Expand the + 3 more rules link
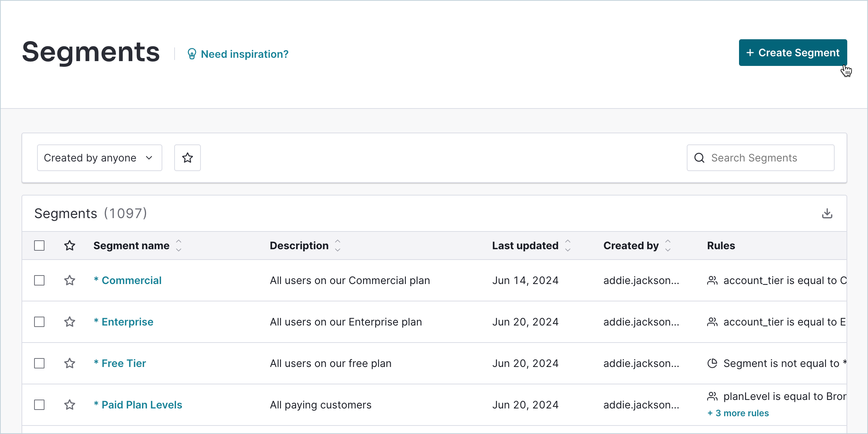This screenshot has width=868, height=434. pyautogui.click(x=738, y=413)
